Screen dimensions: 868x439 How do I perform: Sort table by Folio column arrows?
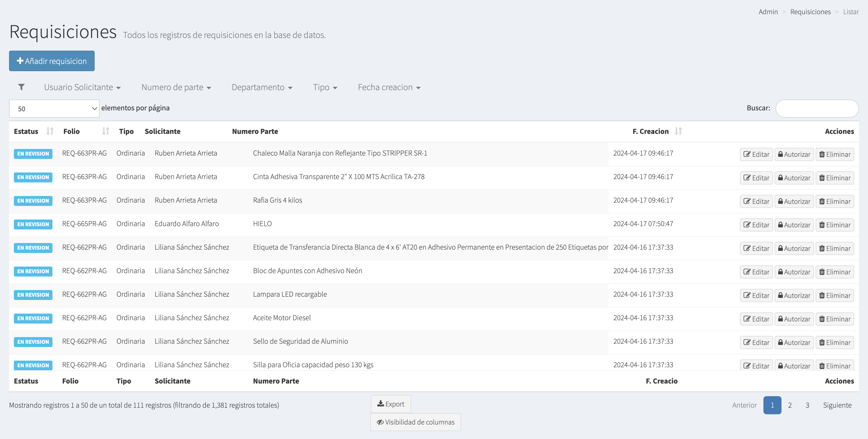[105, 131]
